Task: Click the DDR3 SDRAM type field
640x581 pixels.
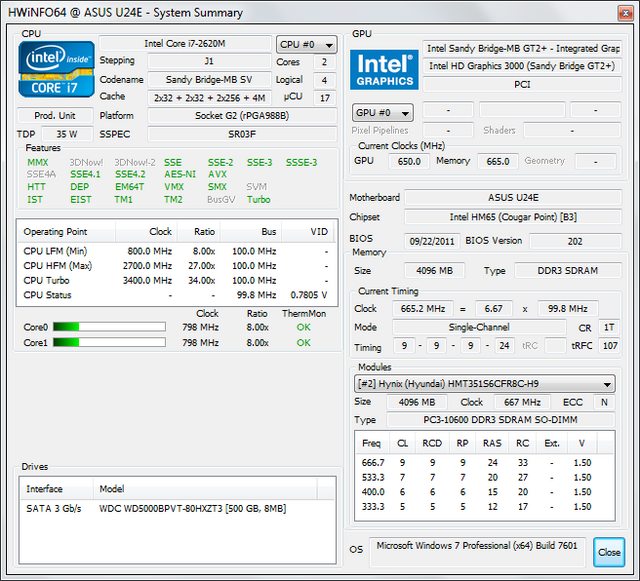Action: pyautogui.click(x=568, y=270)
